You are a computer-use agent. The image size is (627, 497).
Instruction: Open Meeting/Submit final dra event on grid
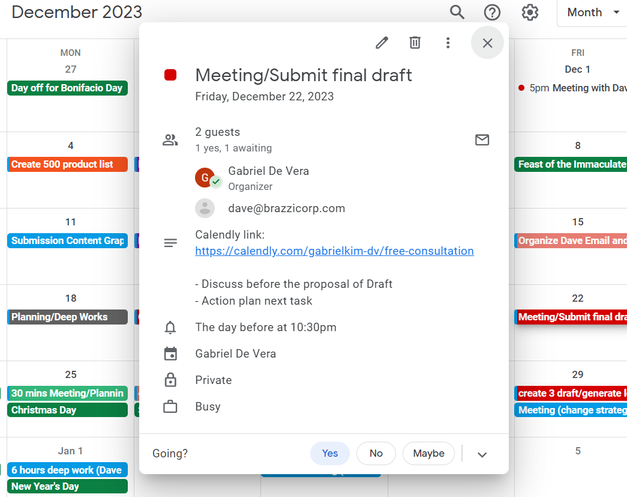571,317
